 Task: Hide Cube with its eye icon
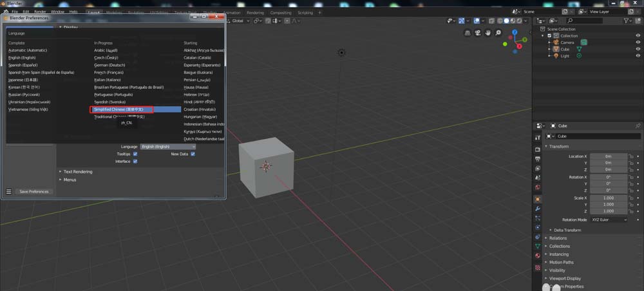[x=638, y=49]
